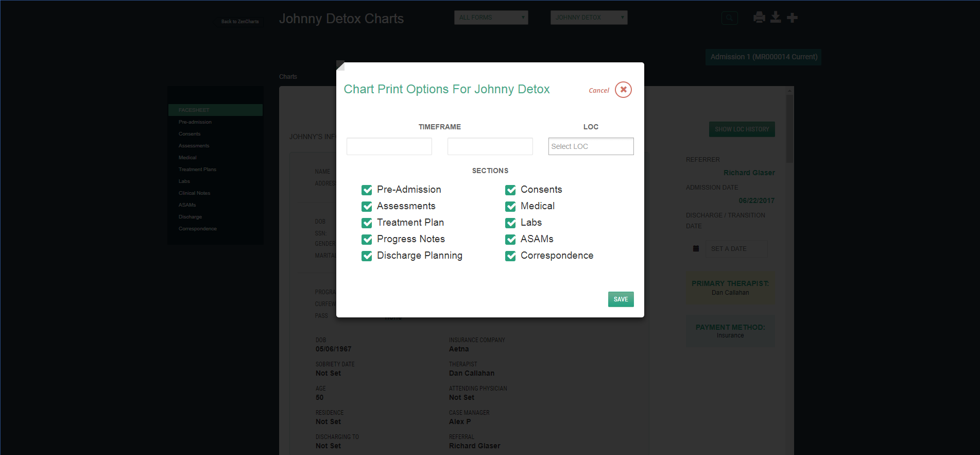Image resolution: width=980 pixels, height=455 pixels.
Task: Click the SAVE button
Action: pyautogui.click(x=621, y=299)
